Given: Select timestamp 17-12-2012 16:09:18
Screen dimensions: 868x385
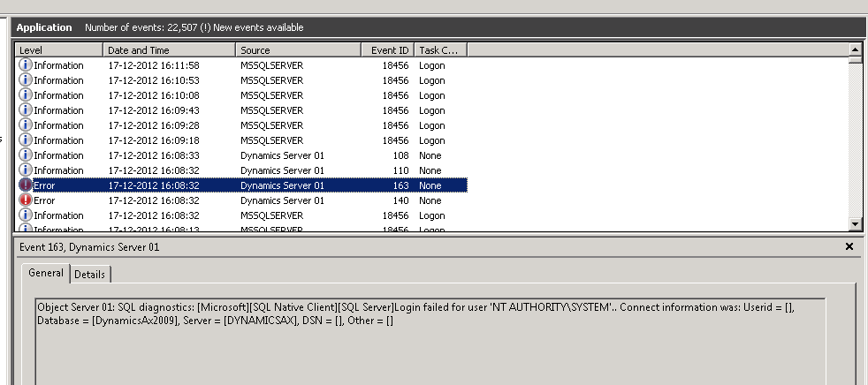Looking at the screenshot, I should pyautogui.click(x=153, y=140).
